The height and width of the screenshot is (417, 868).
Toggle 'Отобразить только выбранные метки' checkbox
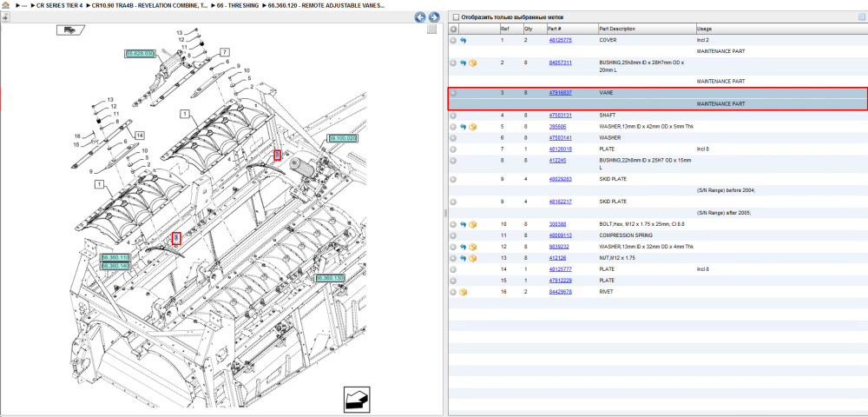(456, 17)
